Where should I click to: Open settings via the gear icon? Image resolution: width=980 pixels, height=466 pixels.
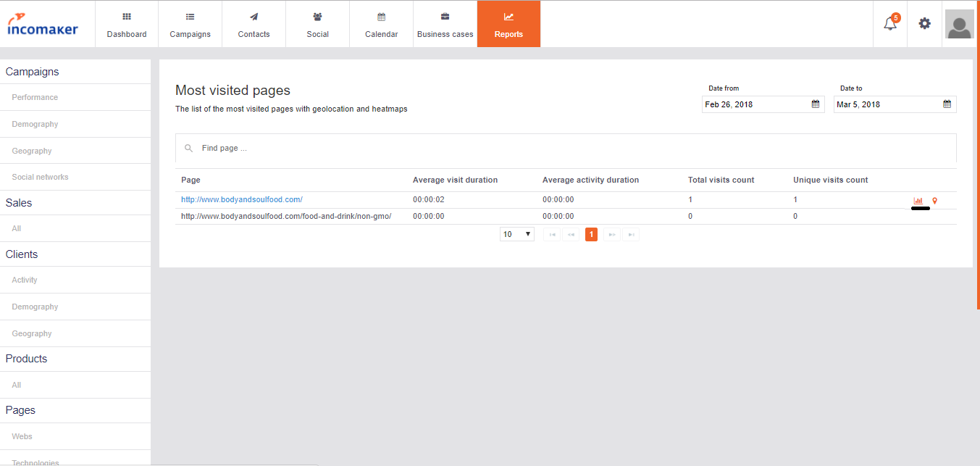point(924,23)
